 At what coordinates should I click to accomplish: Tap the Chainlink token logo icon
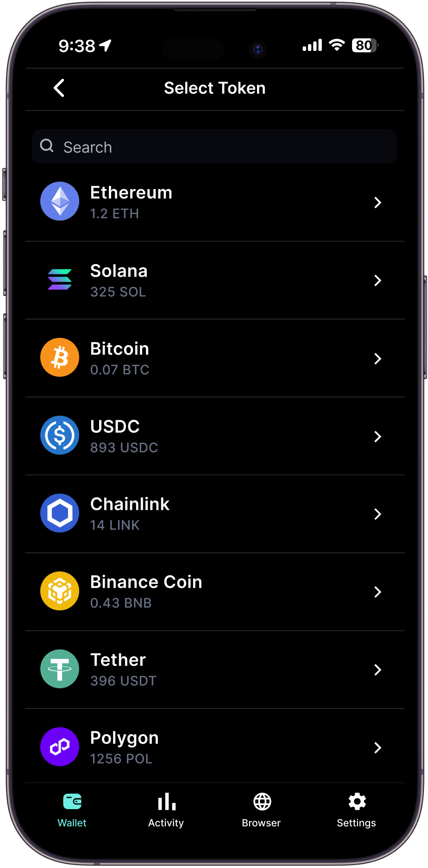(x=60, y=513)
